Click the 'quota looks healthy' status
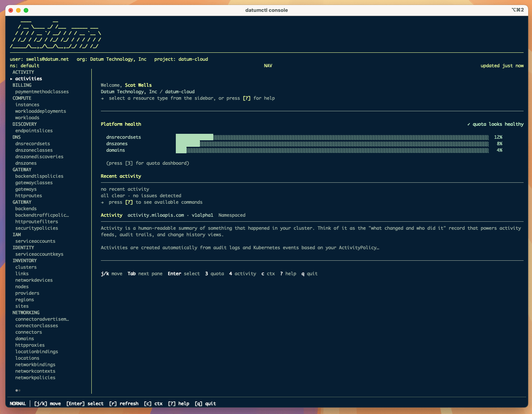The width and height of the screenshot is (532, 414). (x=495, y=124)
